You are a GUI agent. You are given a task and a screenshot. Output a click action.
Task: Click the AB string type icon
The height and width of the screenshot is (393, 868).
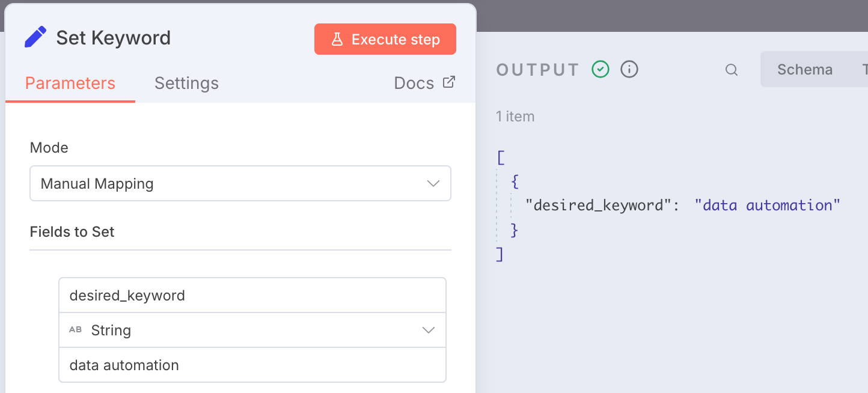coord(75,330)
